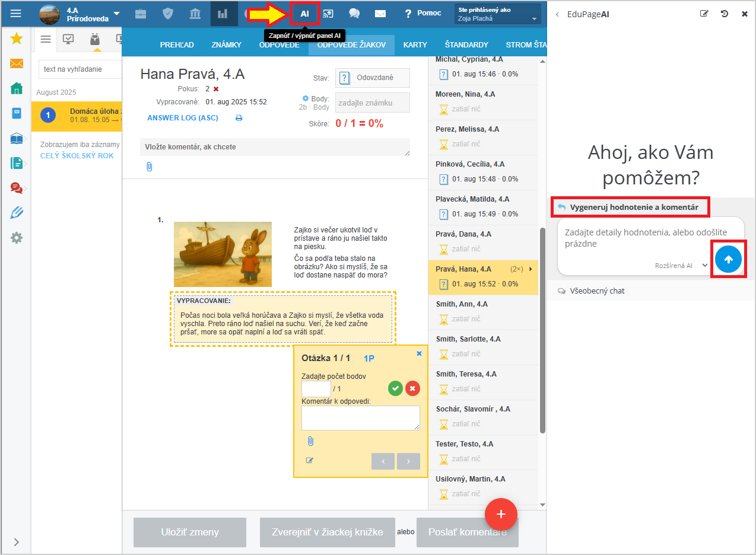Send the AI prompt with blue arrow

coord(729,259)
